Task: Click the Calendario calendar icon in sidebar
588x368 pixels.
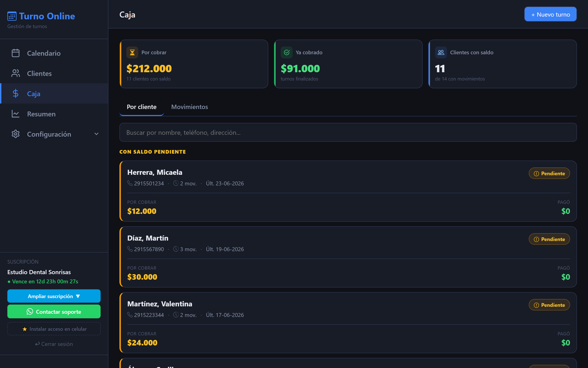Action: point(15,53)
